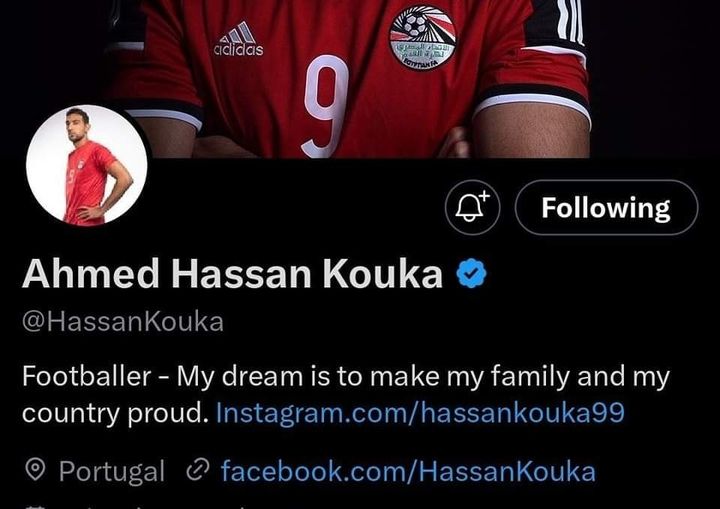Image resolution: width=720 pixels, height=509 pixels.
Task: Click the chain link icon
Action: 198,469
